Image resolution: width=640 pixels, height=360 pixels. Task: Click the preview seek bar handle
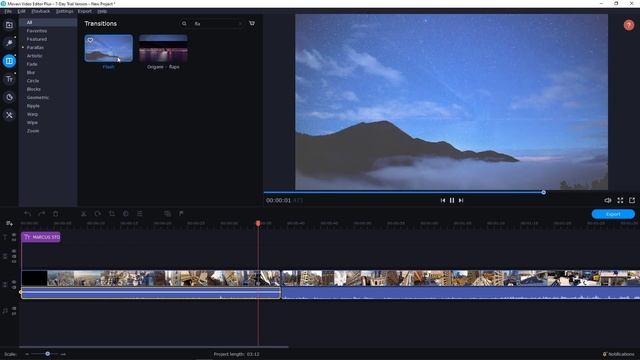tap(543, 192)
